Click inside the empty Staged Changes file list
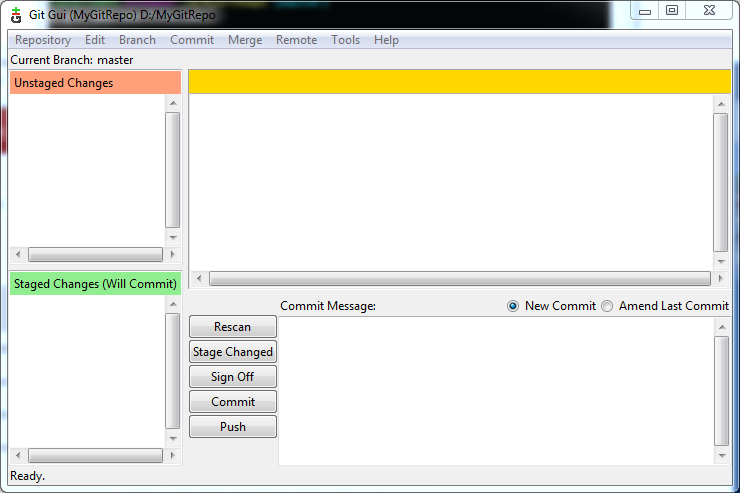Screen dimensions: 740x493 87,371
